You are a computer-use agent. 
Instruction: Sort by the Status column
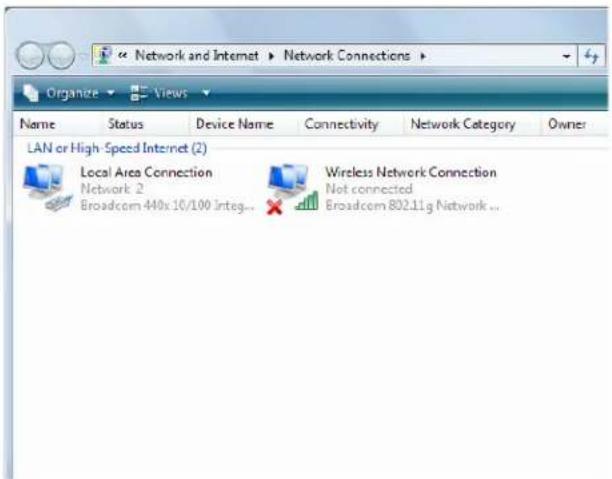pos(125,124)
